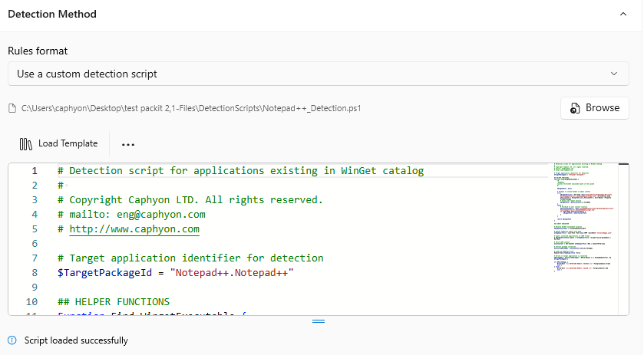Click the document icon beside script path

pos(12,108)
